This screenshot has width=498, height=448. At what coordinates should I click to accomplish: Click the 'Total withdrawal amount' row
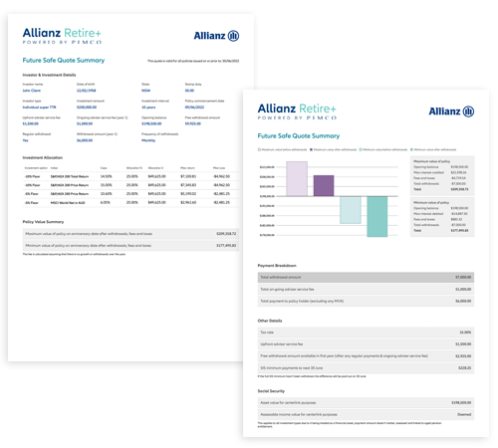tap(366, 277)
